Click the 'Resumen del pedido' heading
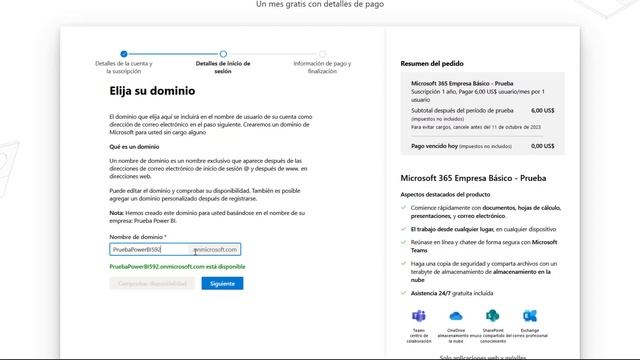640x360 pixels. pos(432,63)
